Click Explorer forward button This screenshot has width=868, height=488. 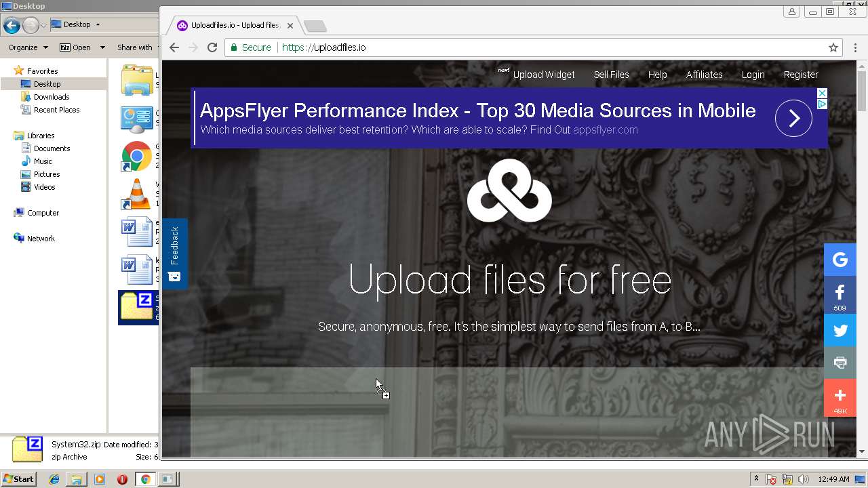click(31, 26)
